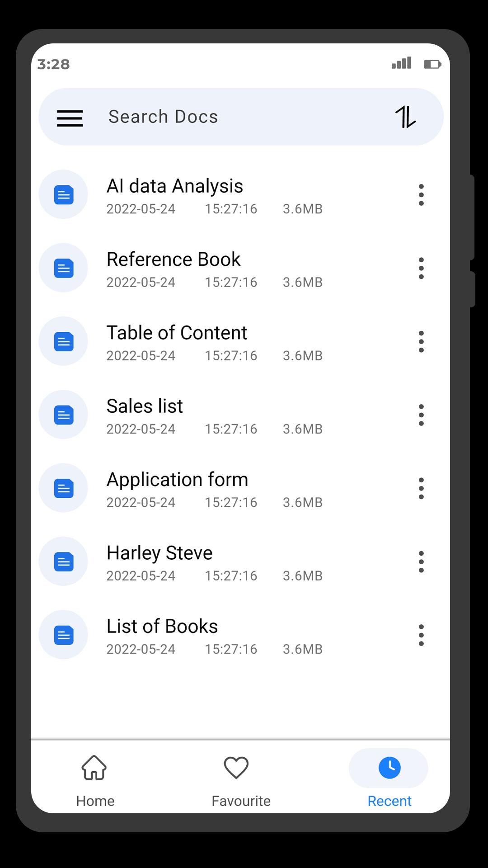Image resolution: width=488 pixels, height=868 pixels.
Task: Open List of Books document icon
Action: [x=64, y=635]
